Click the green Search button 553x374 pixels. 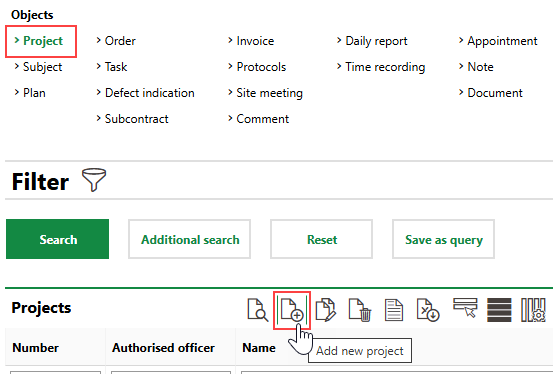[57, 239]
